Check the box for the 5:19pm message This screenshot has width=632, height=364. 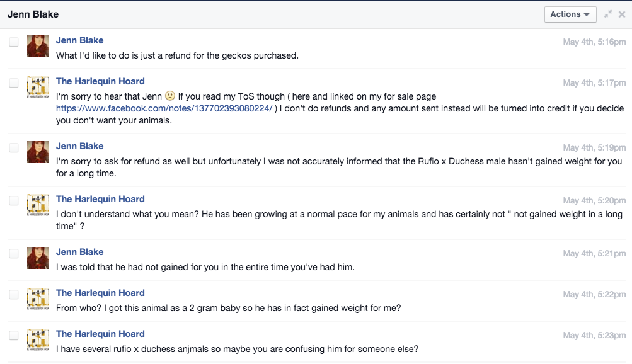coord(14,148)
